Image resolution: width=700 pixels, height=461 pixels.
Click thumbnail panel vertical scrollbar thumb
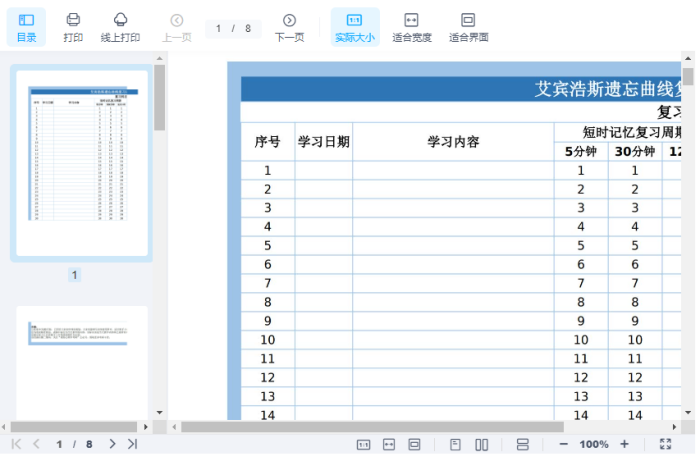pos(159,97)
